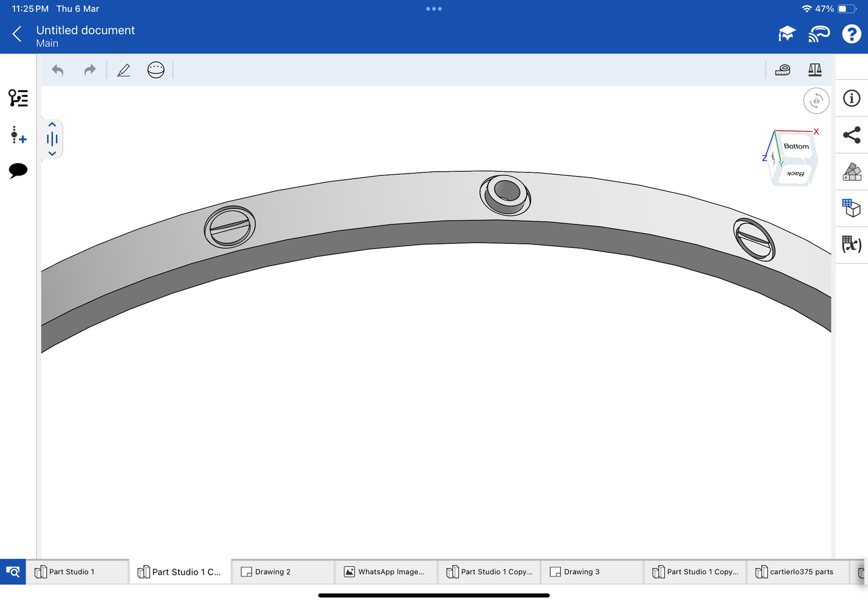Image resolution: width=868 pixels, height=603 pixels.
Task: Open the Variable table panel
Action: tap(851, 244)
